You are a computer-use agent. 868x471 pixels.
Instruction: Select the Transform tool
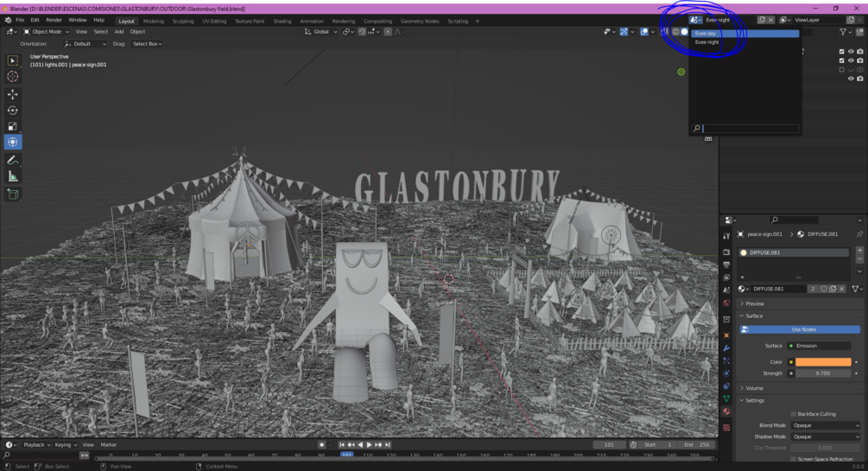13,143
